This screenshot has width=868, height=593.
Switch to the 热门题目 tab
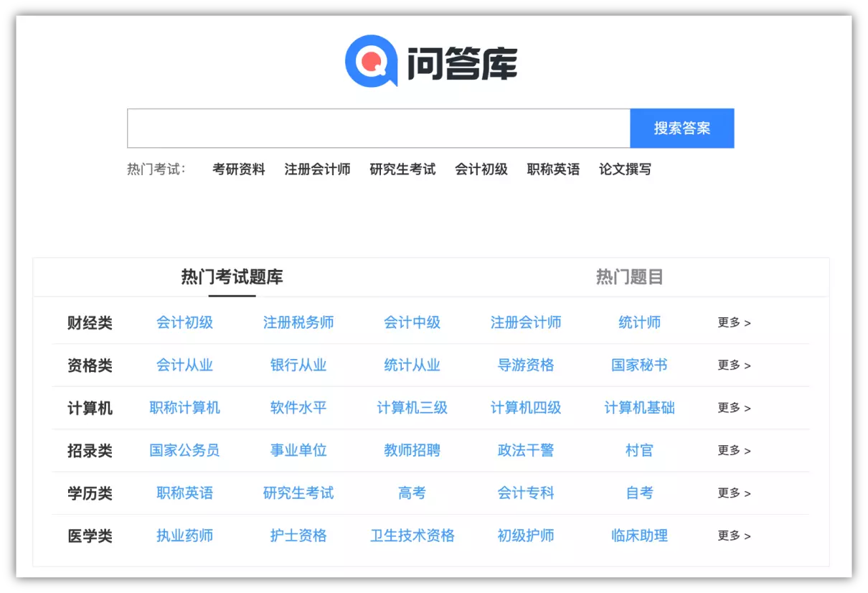(629, 277)
